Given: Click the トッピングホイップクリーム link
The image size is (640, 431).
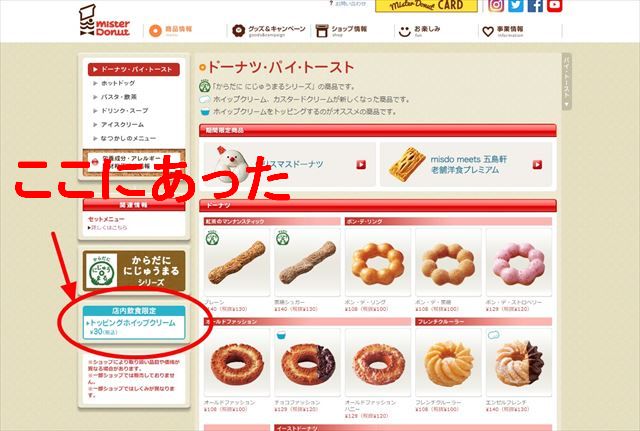Looking at the screenshot, I should coord(131,323).
